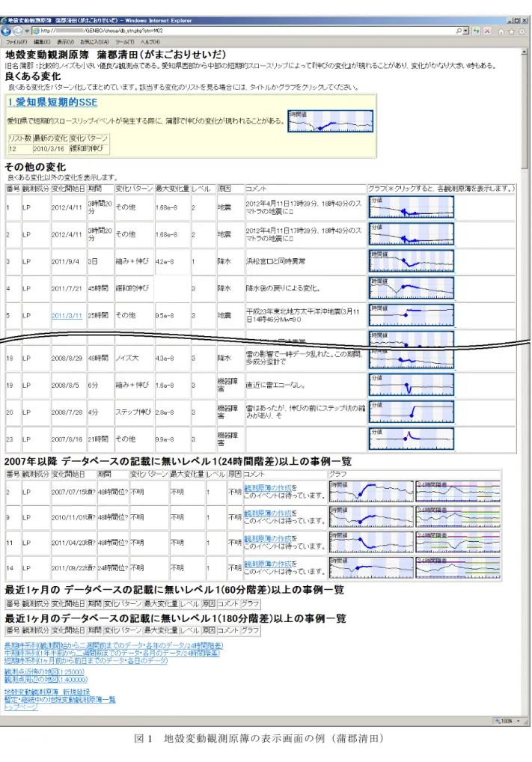Click the SSE pattern graph thumbnail in yellow box
532x762 pixels.
coord(331,121)
